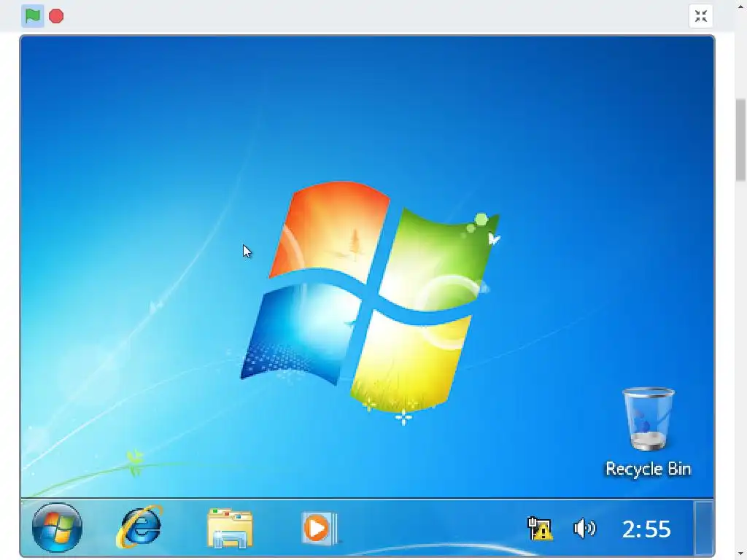Select the Recycle Bin desktop icon
Viewport: 747px width, 560px height.
[649, 419]
